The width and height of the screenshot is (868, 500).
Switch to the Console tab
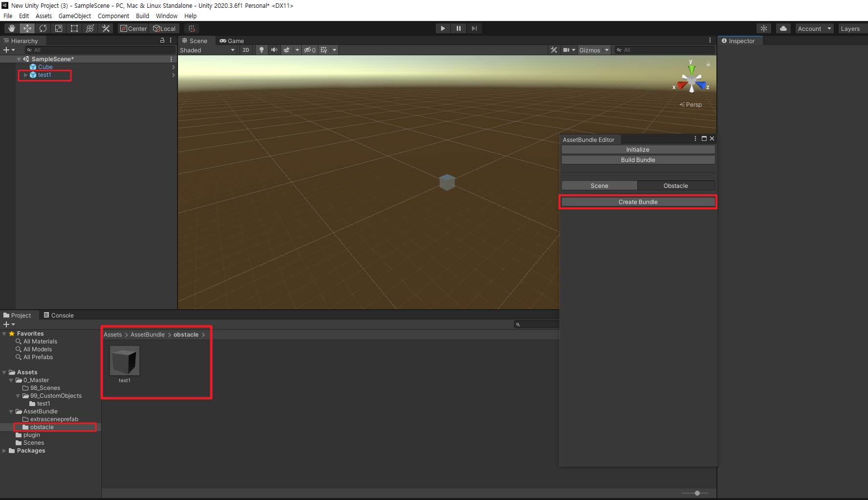(x=59, y=315)
